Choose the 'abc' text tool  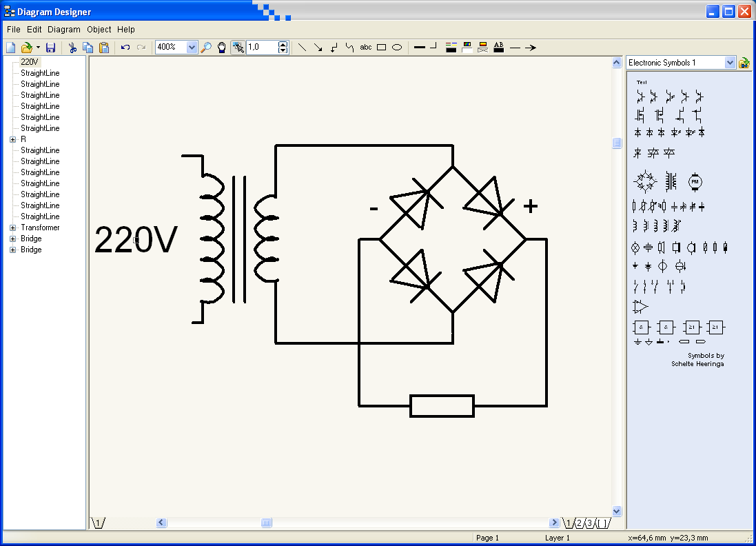[x=366, y=48]
